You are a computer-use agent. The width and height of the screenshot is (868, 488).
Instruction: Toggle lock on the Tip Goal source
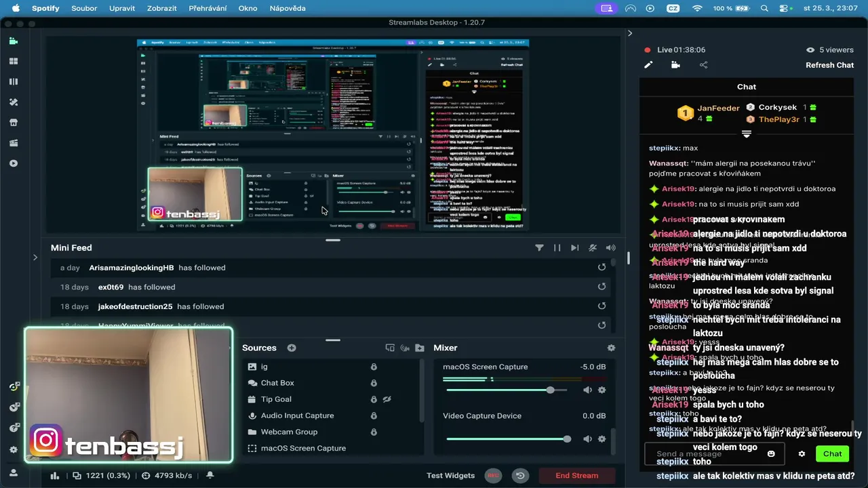pos(374,399)
